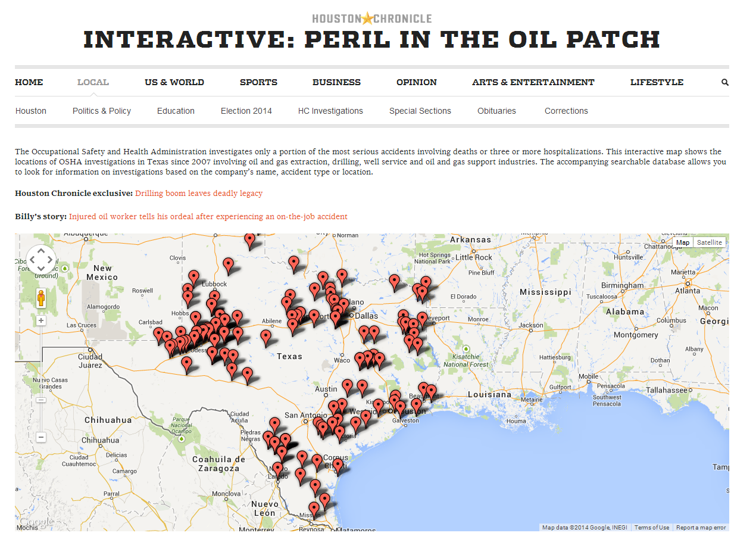Pan the map down with the arrow control
Screen dimensions: 756x542
[41, 270]
